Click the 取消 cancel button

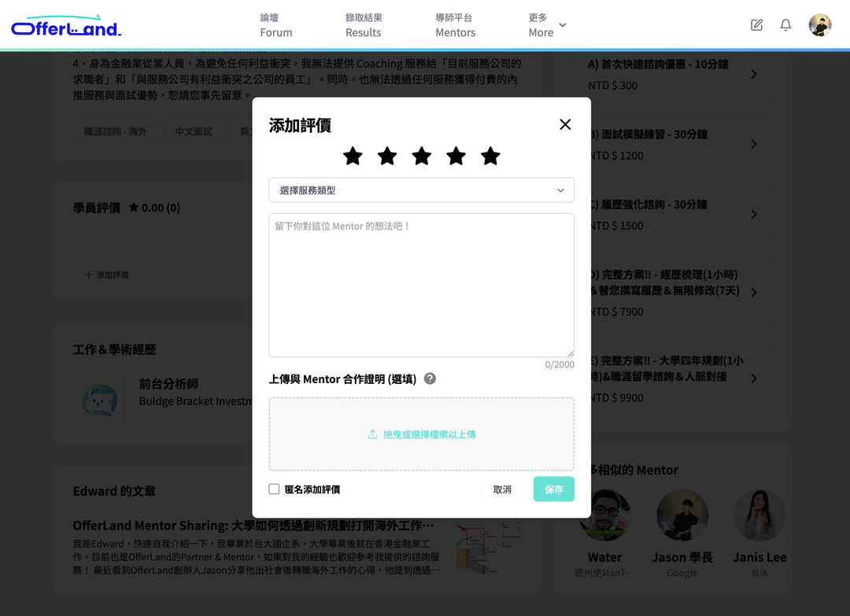click(502, 489)
